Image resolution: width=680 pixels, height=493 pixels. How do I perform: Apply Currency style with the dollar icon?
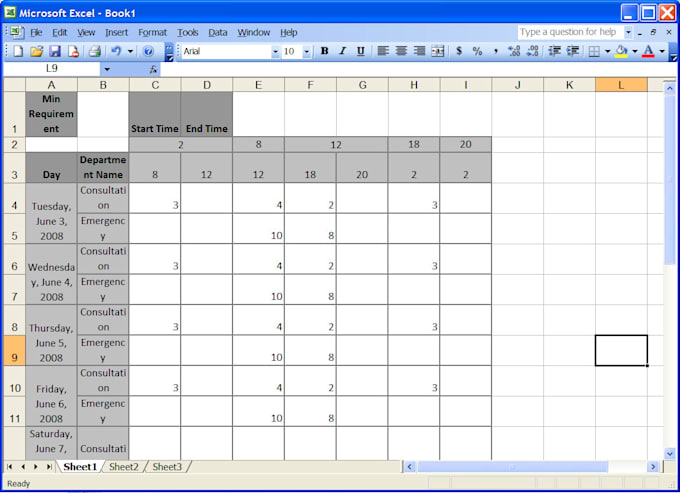pos(459,51)
